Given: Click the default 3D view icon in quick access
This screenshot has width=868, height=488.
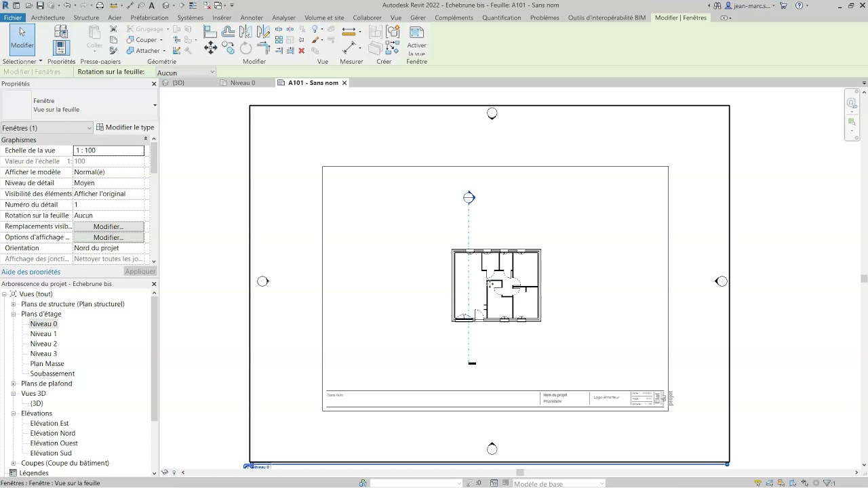Looking at the screenshot, I should point(167,5).
